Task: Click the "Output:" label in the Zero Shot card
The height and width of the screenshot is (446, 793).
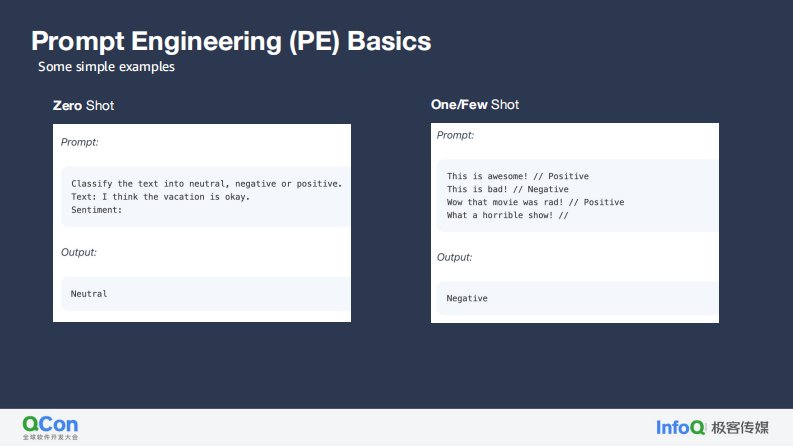Action: pos(79,252)
